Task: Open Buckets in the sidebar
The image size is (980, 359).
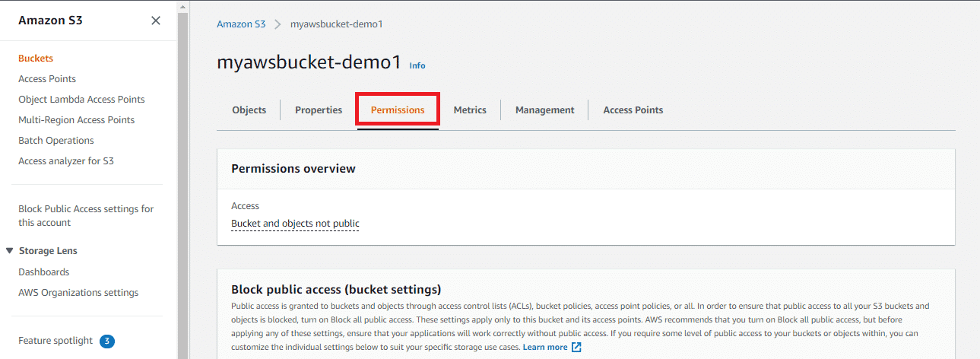Action: [x=36, y=59]
